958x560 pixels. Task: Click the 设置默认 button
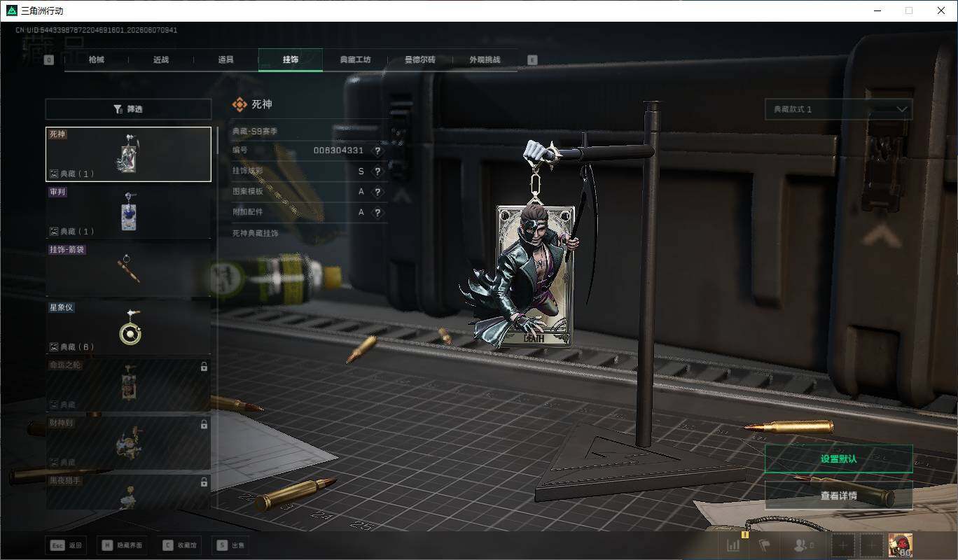[x=838, y=459]
